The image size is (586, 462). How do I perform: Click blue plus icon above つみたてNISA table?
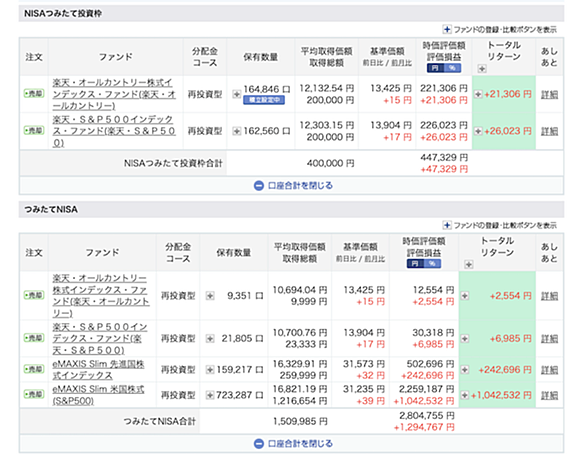click(x=447, y=225)
